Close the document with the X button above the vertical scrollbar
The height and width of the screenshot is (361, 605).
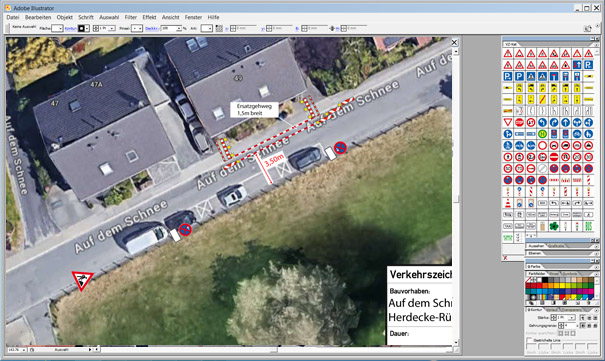click(x=455, y=42)
